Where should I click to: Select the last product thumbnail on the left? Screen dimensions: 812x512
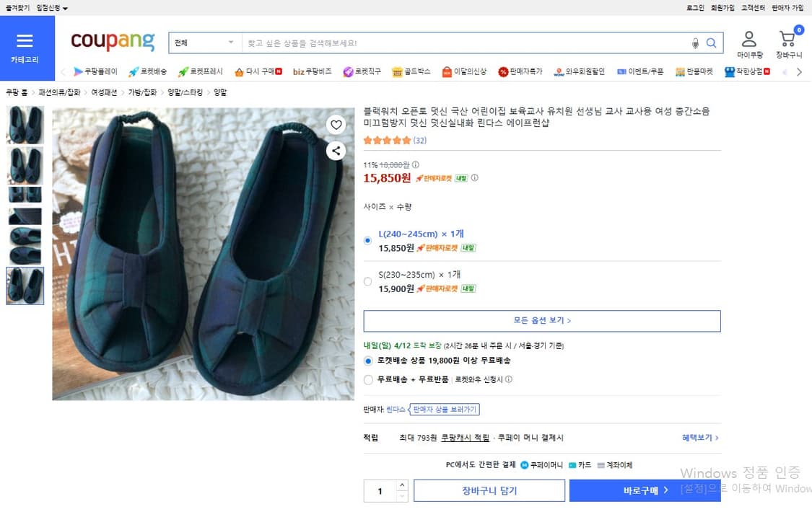click(25, 286)
